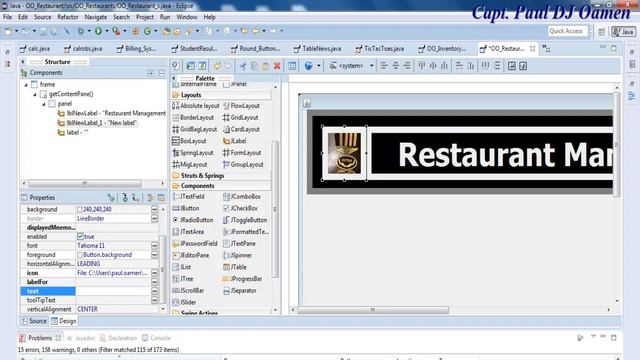Open the Navigate menu
Image resolution: width=640 pixels, height=360 pixels.
pos(96,17)
